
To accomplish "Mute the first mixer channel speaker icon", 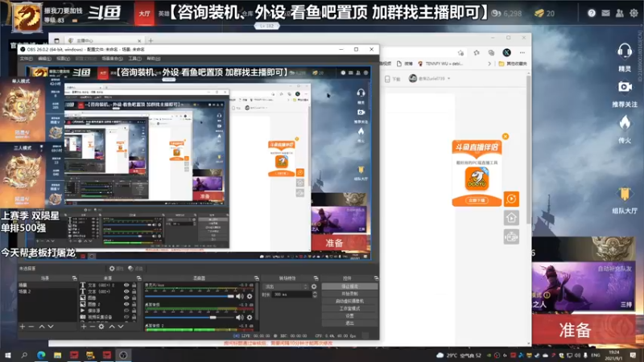I will click(x=239, y=296).
